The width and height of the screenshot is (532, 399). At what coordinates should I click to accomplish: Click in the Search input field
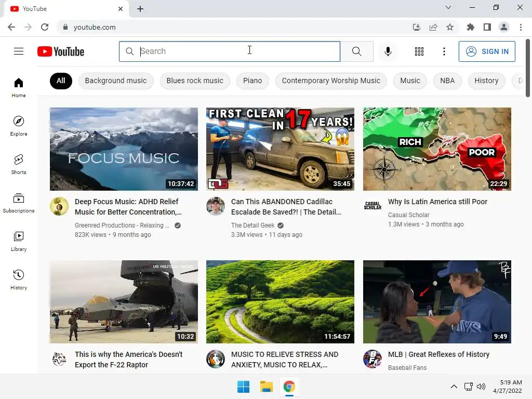pyautogui.click(x=230, y=51)
